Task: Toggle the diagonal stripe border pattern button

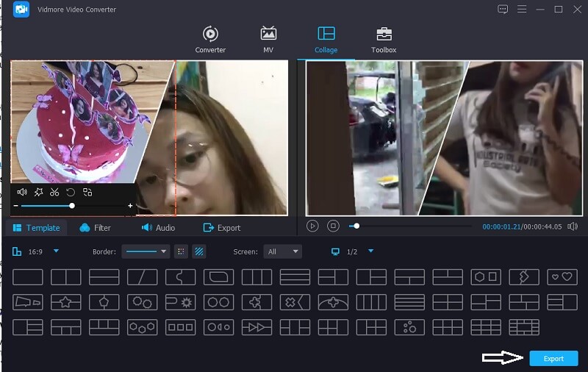Action: coord(198,251)
